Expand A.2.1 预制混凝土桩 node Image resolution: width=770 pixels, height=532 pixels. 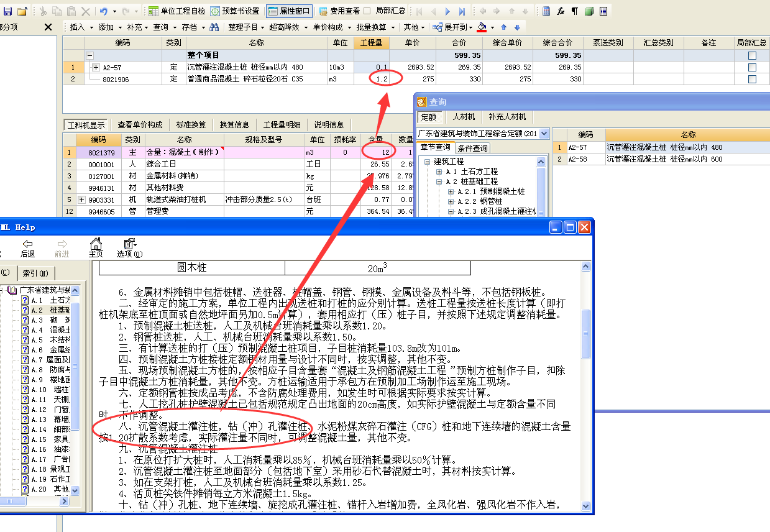tap(451, 191)
